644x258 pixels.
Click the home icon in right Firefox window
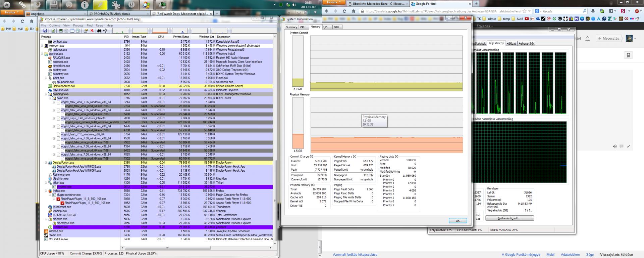click(x=354, y=11)
